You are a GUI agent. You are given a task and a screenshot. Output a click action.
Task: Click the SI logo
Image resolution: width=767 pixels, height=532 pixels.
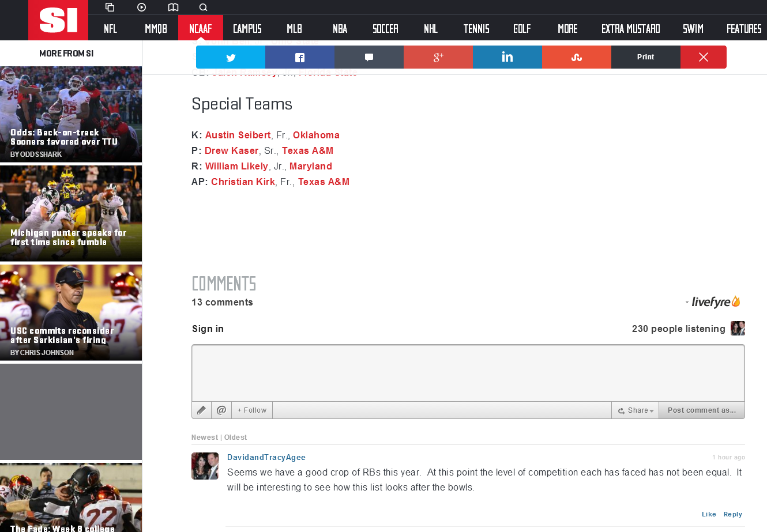(58, 20)
